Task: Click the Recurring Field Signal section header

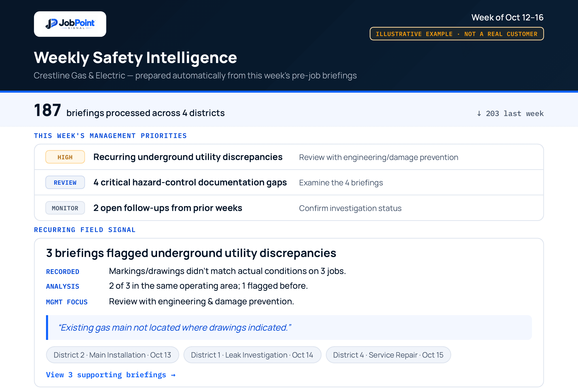Action: [x=85, y=230]
